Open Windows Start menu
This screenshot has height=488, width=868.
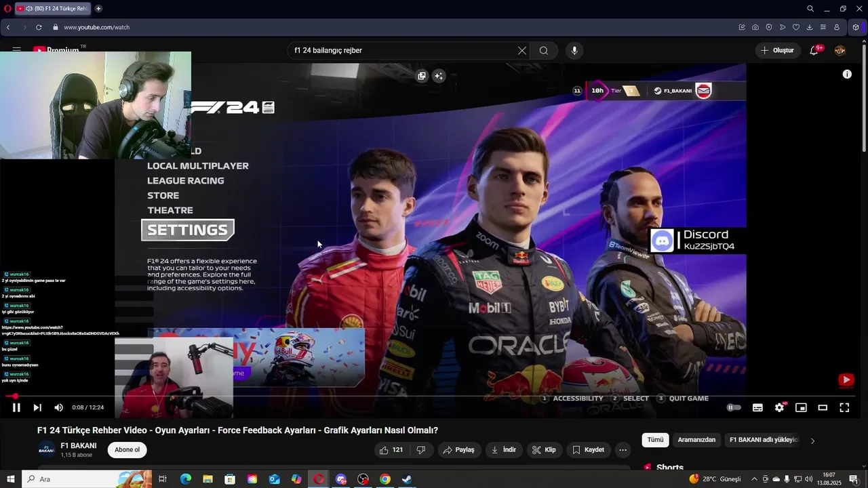click(11, 479)
